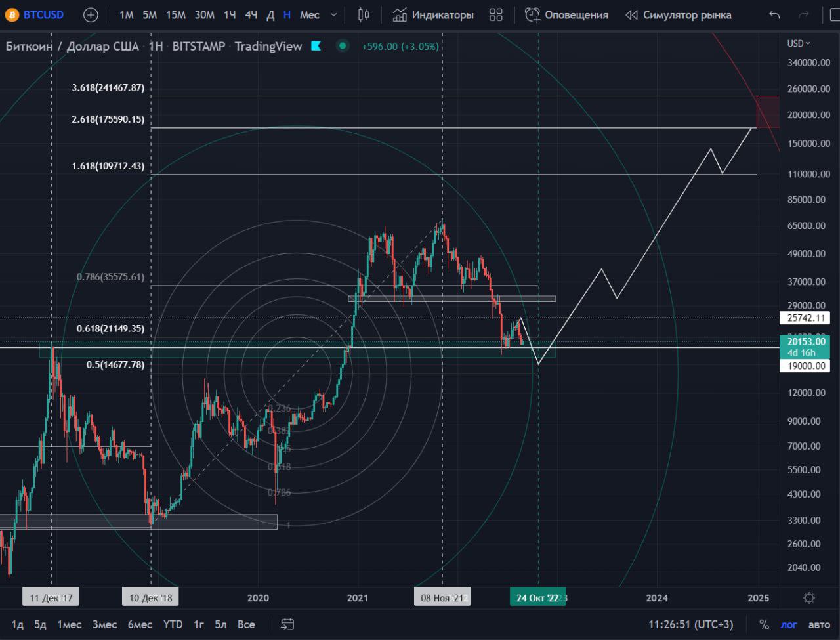This screenshot has width=840, height=640.
Task: Select the Все all-time range
Action: (246, 624)
